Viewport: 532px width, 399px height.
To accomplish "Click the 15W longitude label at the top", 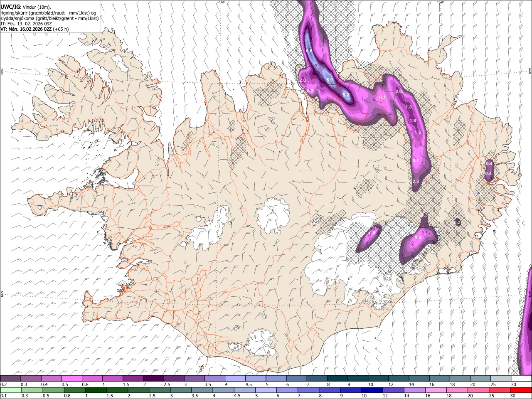I will 440,2.
